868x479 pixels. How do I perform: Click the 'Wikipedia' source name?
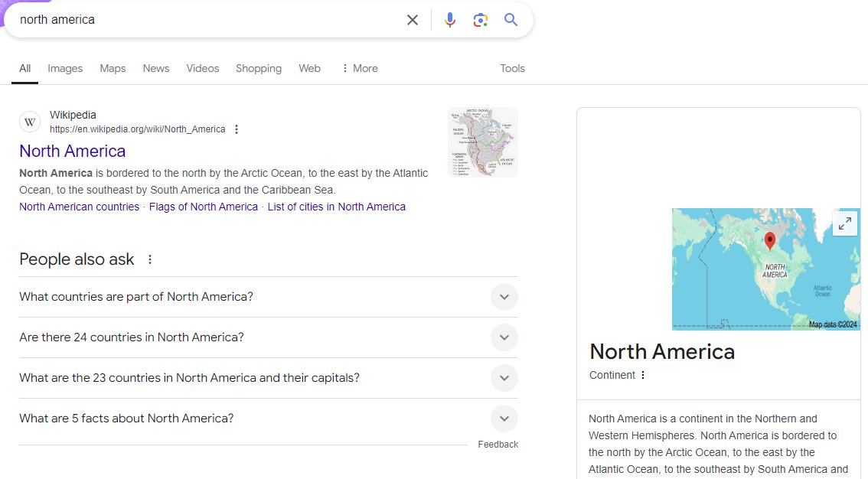[x=73, y=115]
